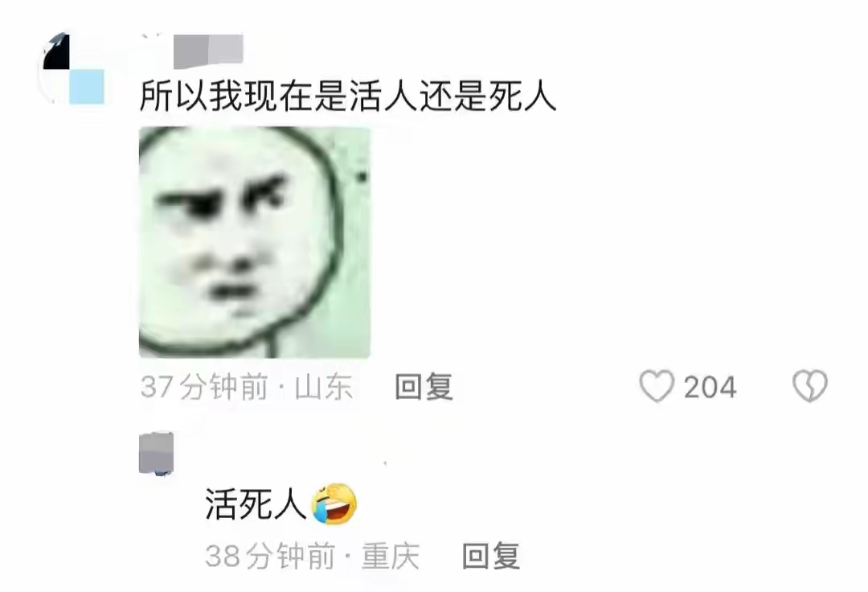The height and width of the screenshot is (592, 868).
Task: Tap 回复 under the 山东 comment
Action: [x=424, y=387]
